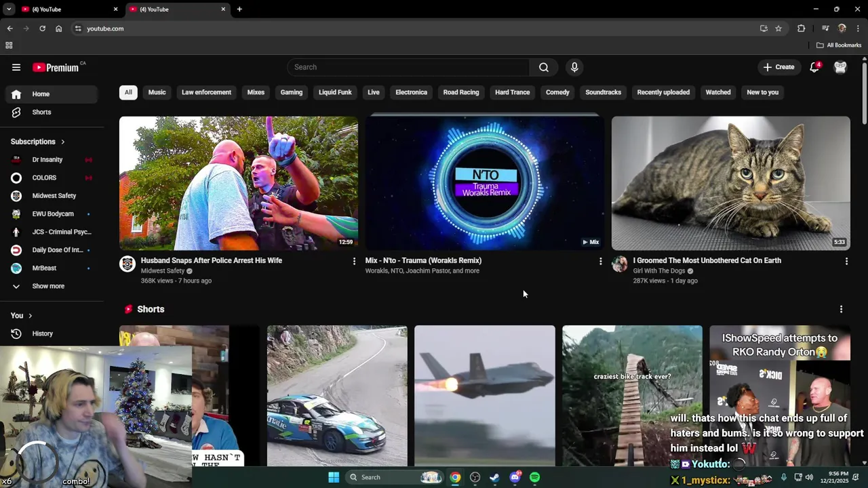This screenshot has width=868, height=488.
Task: Play the cat grooming video thumbnail
Action: (731, 183)
